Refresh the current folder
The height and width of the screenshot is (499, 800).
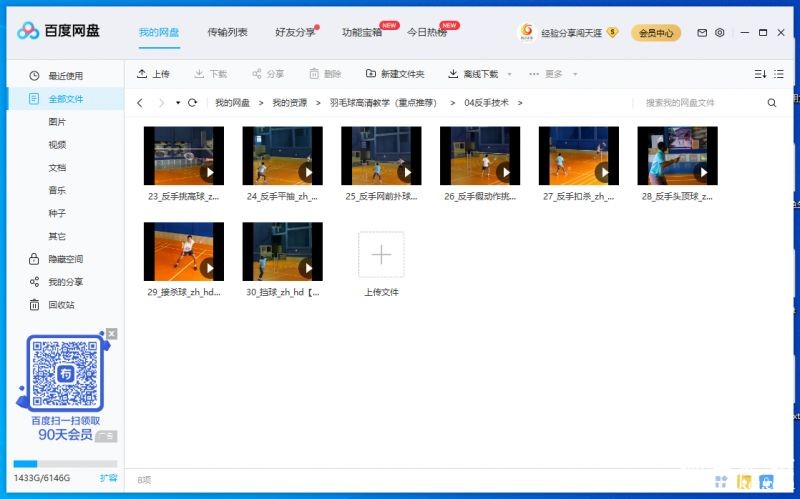[192, 103]
